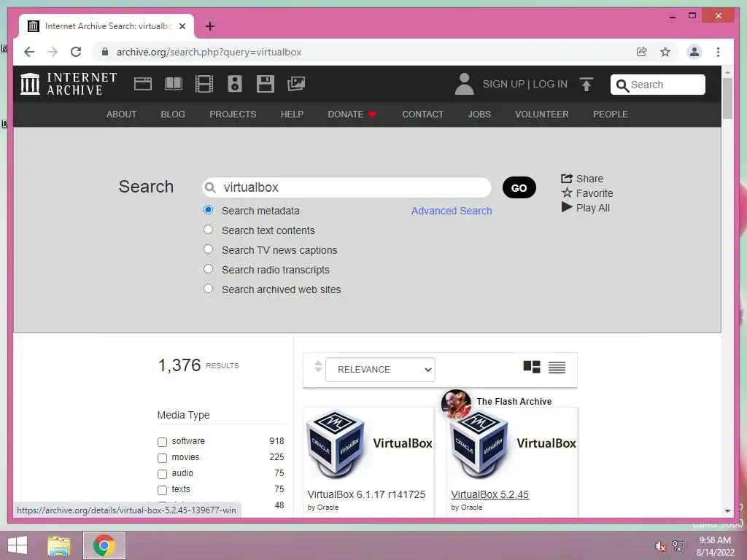Click SIGN UP link
The image size is (747, 560).
pyautogui.click(x=503, y=85)
